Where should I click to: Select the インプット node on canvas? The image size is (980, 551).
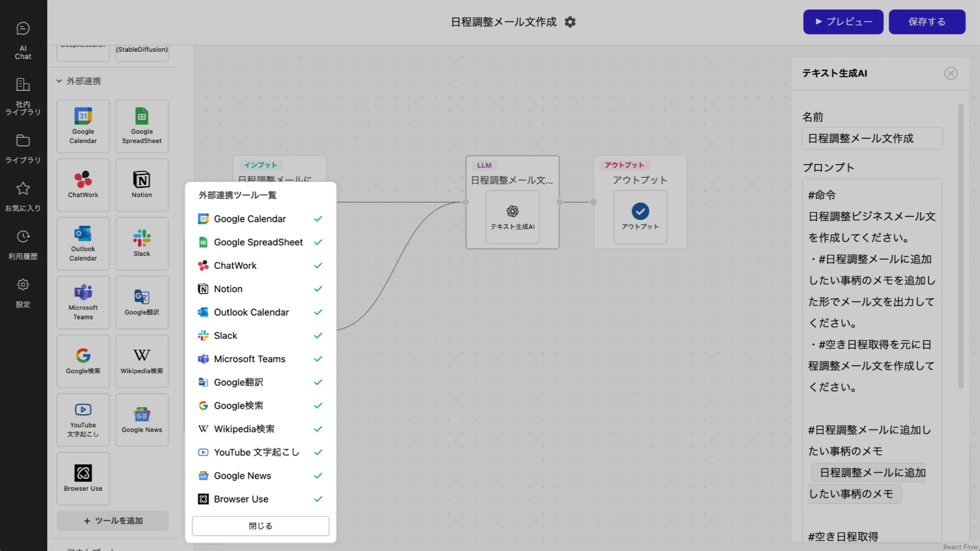[x=279, y=169]
